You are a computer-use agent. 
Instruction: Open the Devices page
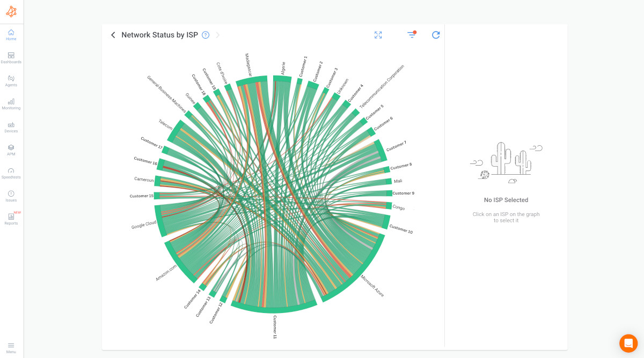click(11, 126)
